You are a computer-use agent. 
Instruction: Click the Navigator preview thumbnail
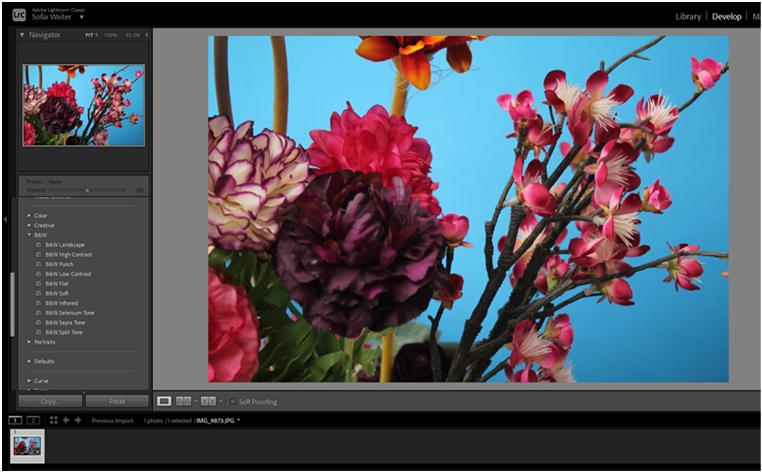coord(84,105)
